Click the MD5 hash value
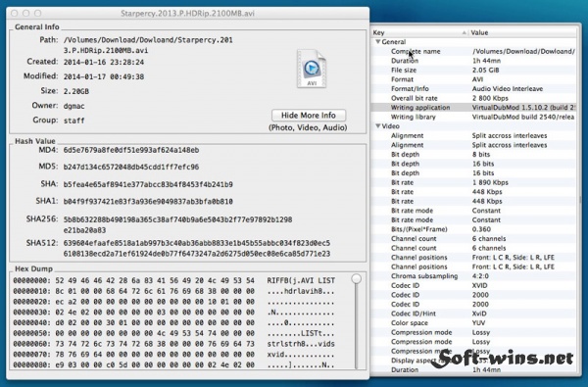Image resolution: width=588 pixels, height=387 pixels. tap(131, 167)
